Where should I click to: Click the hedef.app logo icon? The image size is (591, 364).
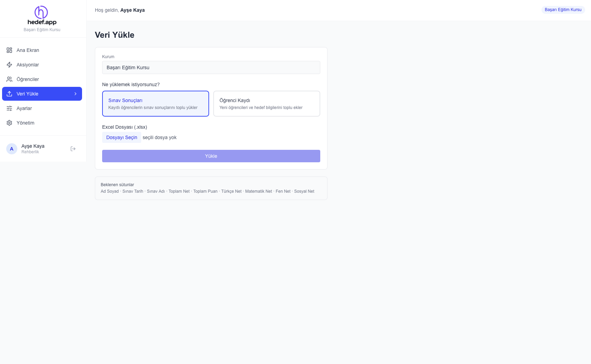[41, 12]
